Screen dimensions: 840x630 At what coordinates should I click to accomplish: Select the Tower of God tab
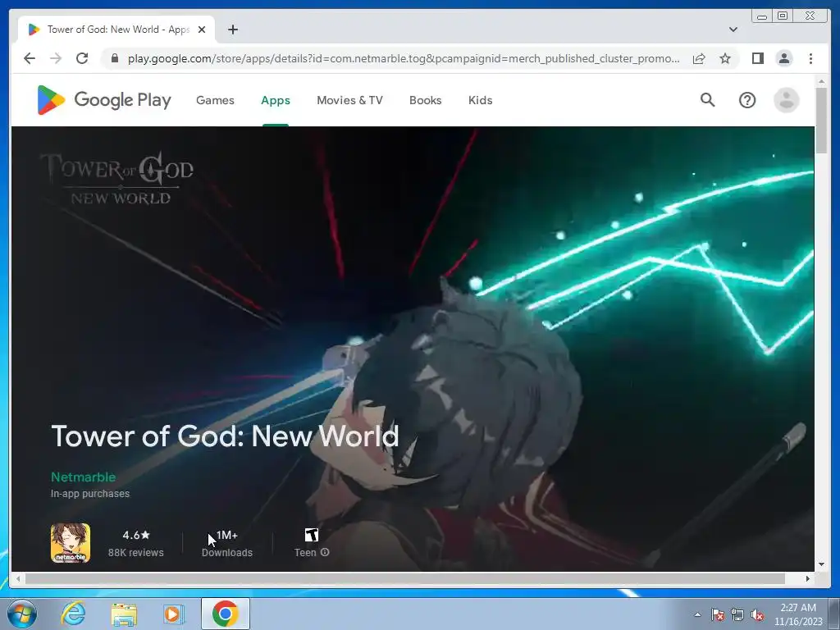coord(116,30)
